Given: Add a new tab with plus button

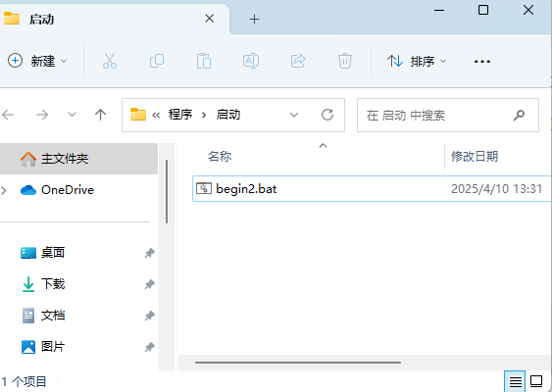Looking at the screenshot, I should (x=254, y=19).
